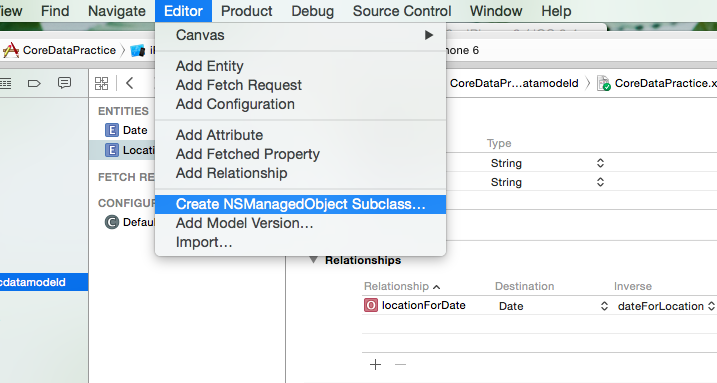The image size is (717, 383).
Task: Click the iOS simulator device icon
Action: [137, 50]
